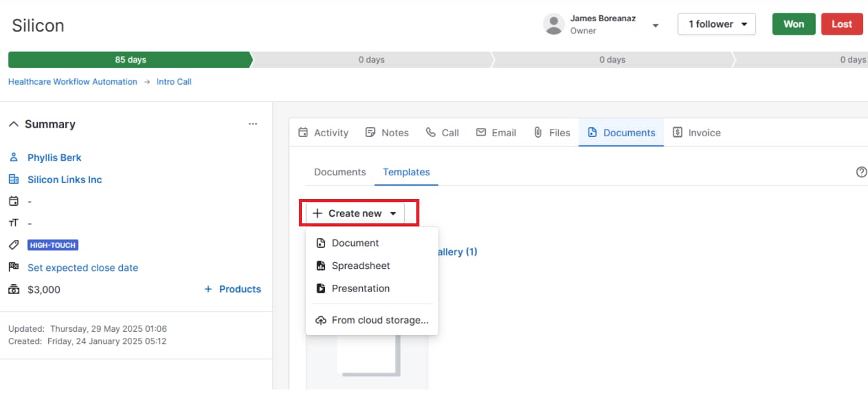Open the Intro Call breadcrumb link
This screenshot has height=409, width=868.
pyautogui.click(x=174, y=81)
